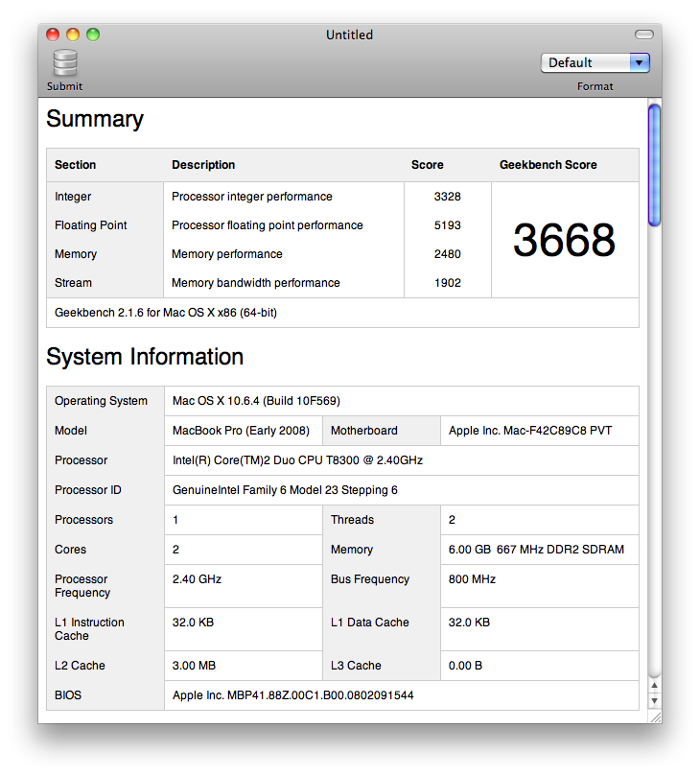This screenshot has height=776, width=700.
Task: Select the Integer score 3328
Action: pyautogui.click(x=447, y=197)
